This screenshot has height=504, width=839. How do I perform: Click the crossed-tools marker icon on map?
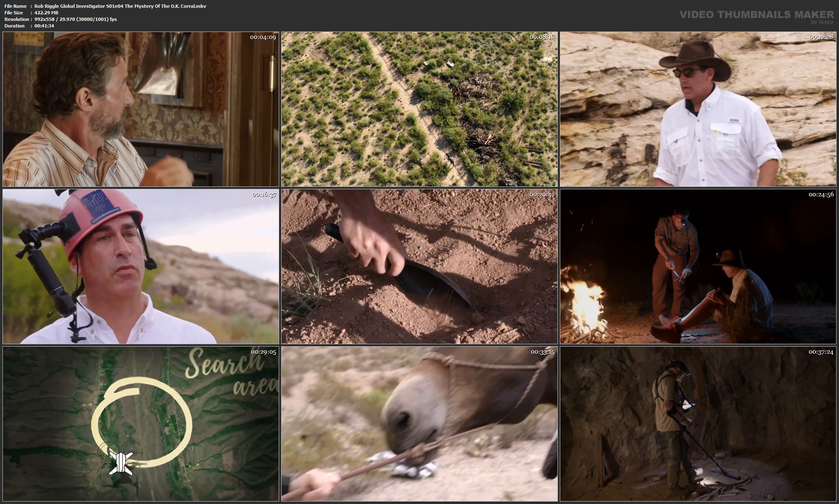click(x=120, y=463)
